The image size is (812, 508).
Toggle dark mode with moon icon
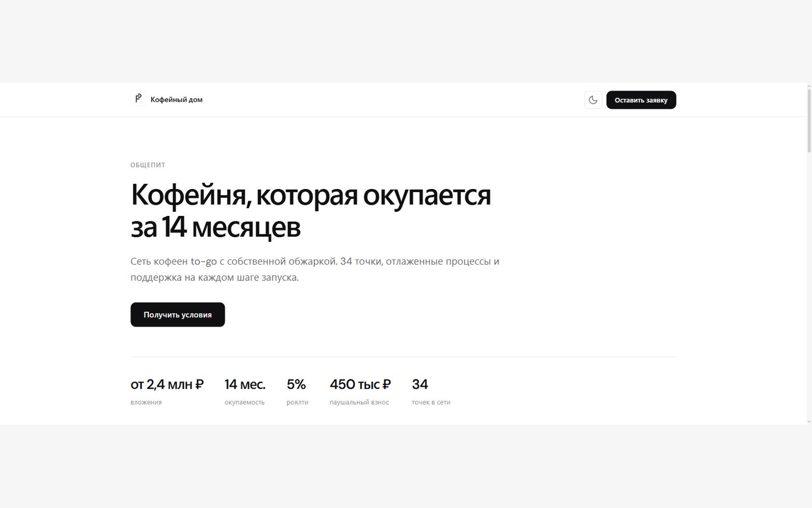[x=593, y=100]
